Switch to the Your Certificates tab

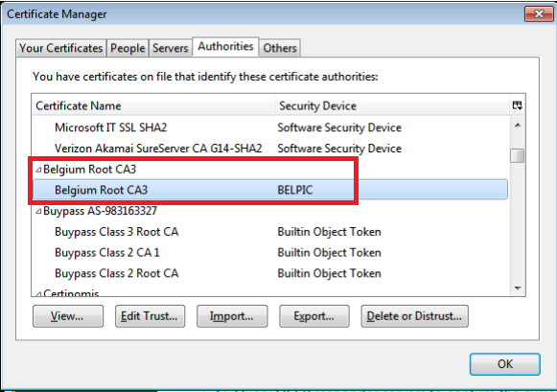(x=61, y=48)
